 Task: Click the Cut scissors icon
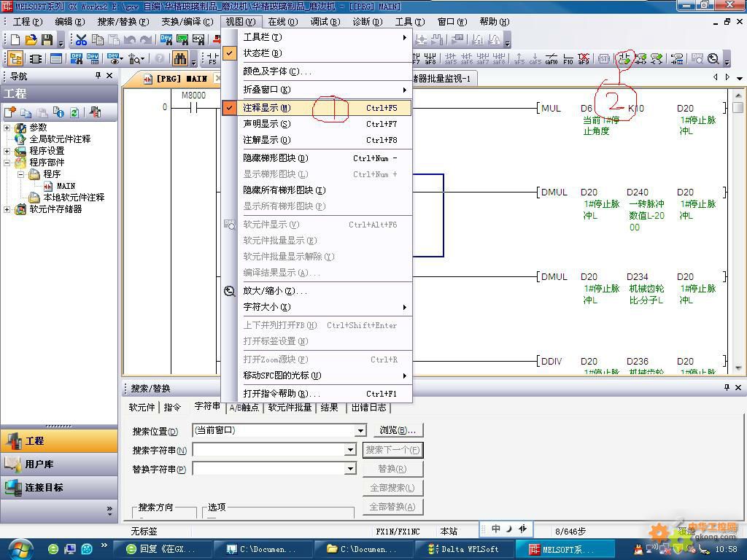click(x=81, y=40)
